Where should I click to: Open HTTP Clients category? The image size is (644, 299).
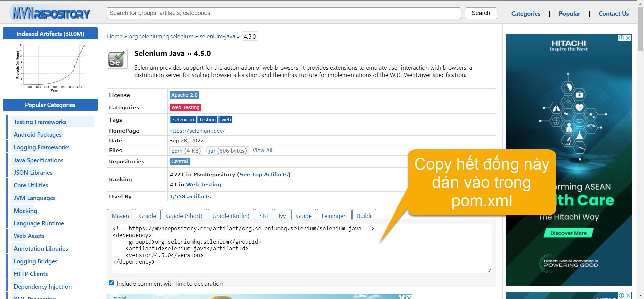(31, 274)
